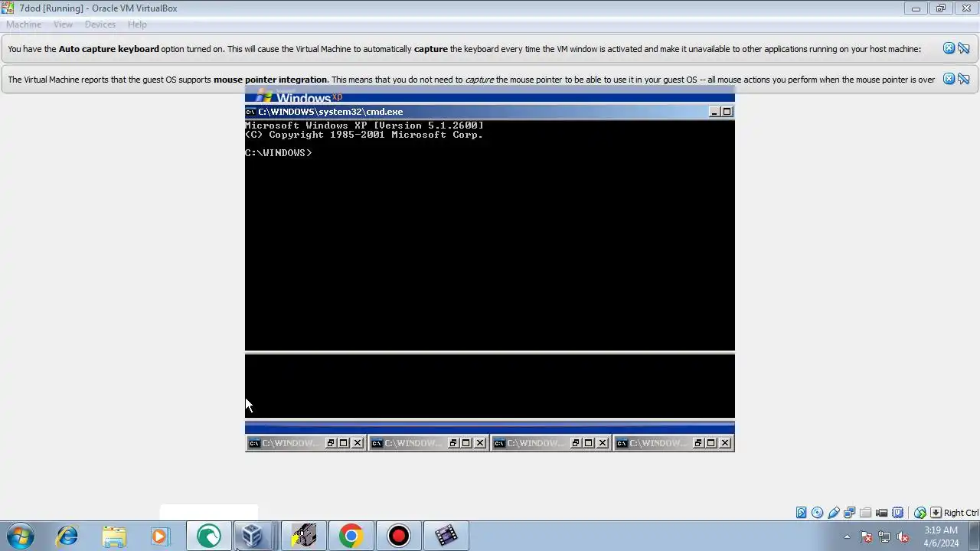Click the network adapters status icon
Screen dimensions: 980x551
849,513
